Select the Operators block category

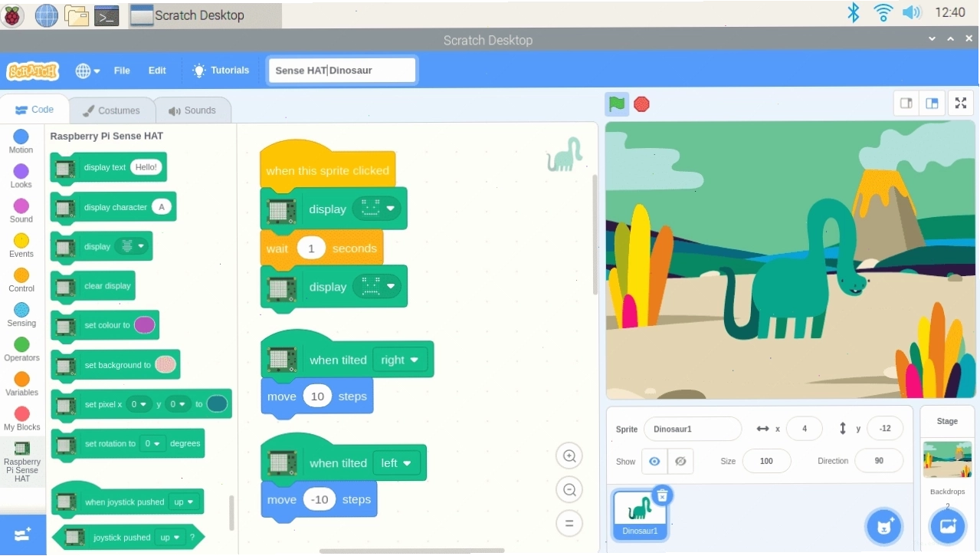[21, 350]
